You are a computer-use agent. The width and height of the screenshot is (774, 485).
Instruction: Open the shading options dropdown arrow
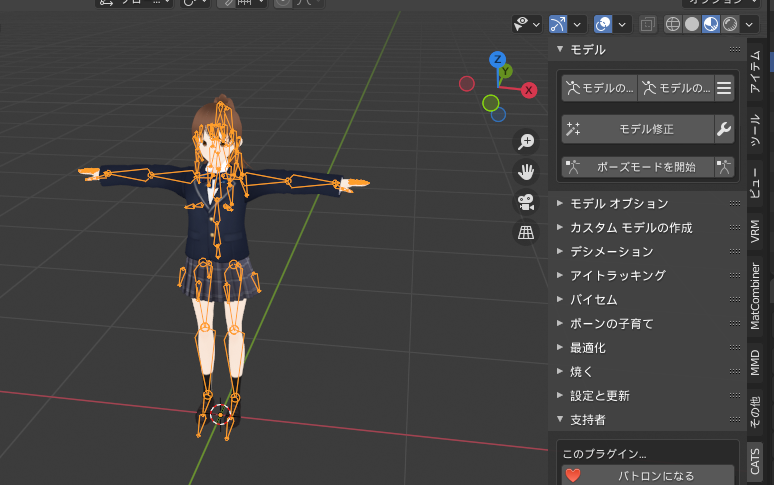click(x=749, y=24)
